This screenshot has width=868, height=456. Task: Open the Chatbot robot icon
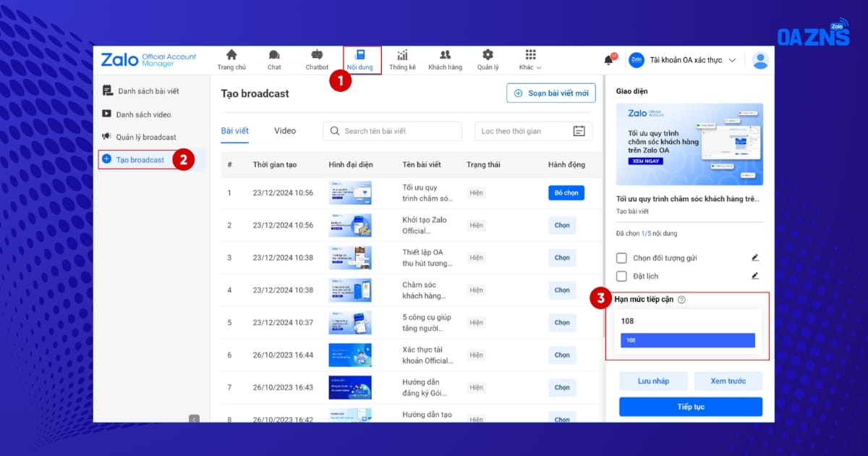(x=317, y=55)
